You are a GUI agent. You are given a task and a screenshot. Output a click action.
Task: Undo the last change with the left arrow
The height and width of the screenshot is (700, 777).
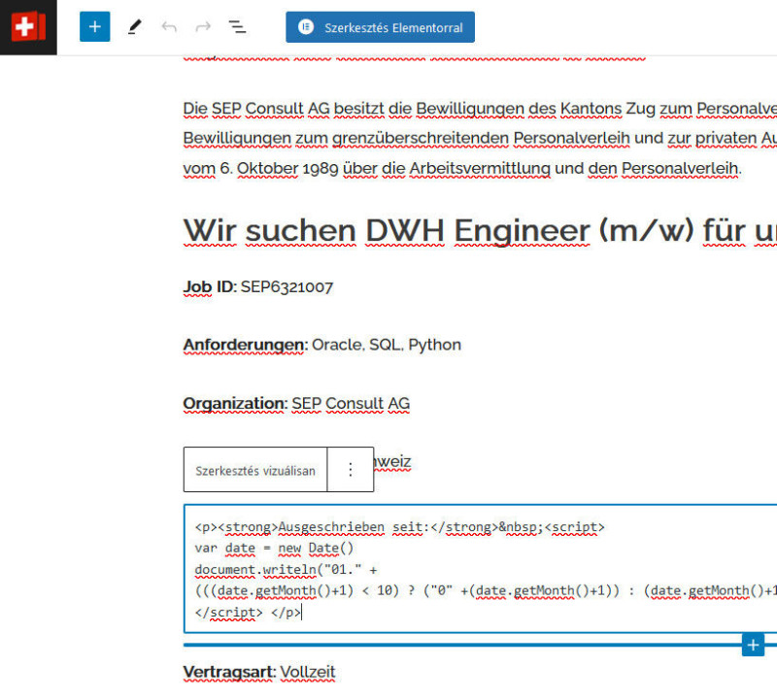tap(169, 27)
